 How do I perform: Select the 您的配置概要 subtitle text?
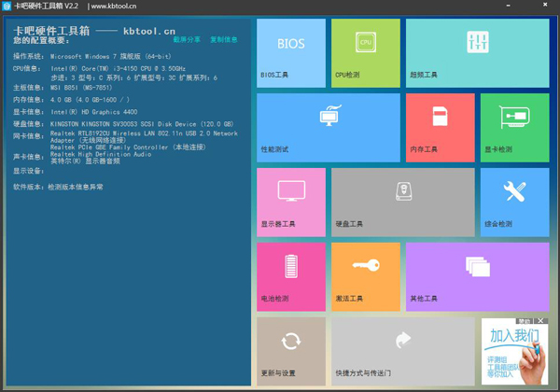[x=41, y=40]
